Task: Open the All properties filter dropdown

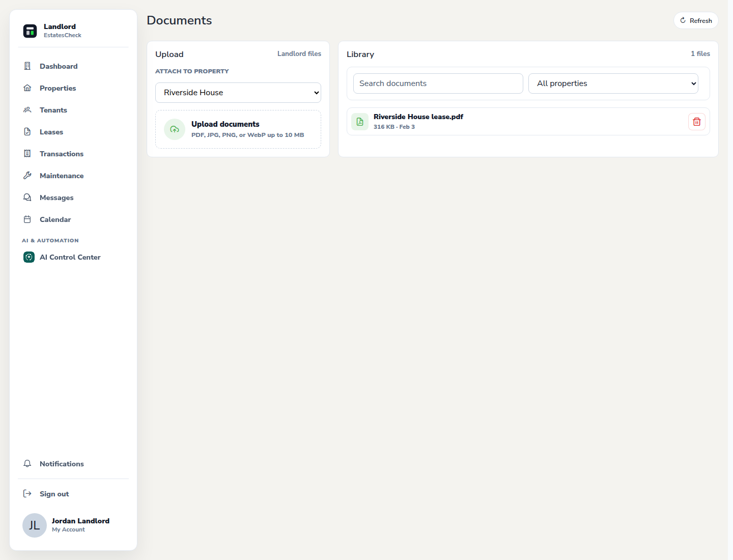Action: (x=613, y=83)
